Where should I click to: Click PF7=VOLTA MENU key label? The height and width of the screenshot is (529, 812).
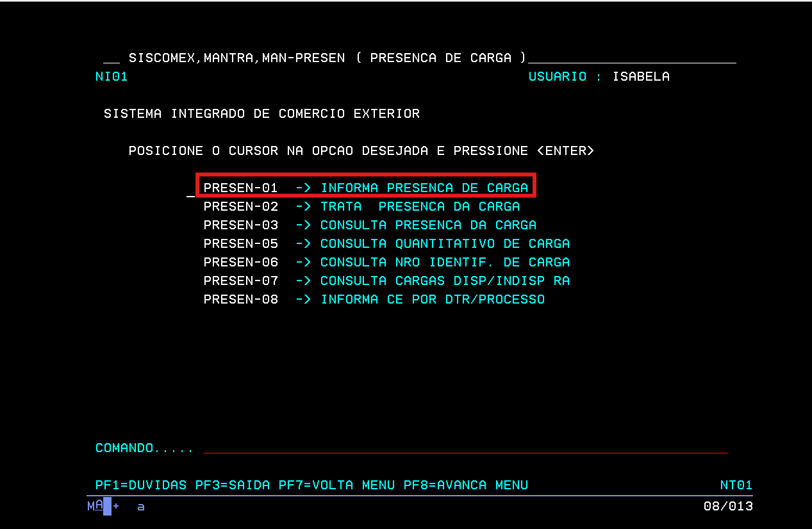(x=336, y=485)
